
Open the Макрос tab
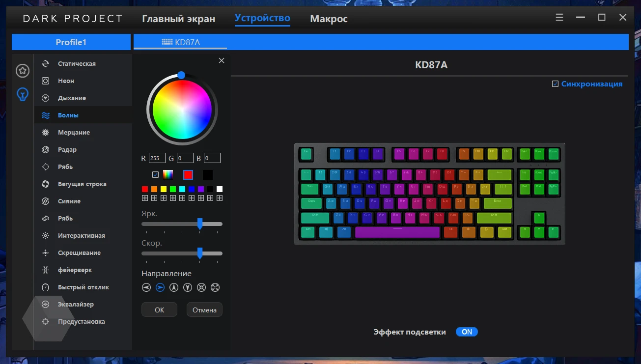pyautogui.click(x=329, y=19)
